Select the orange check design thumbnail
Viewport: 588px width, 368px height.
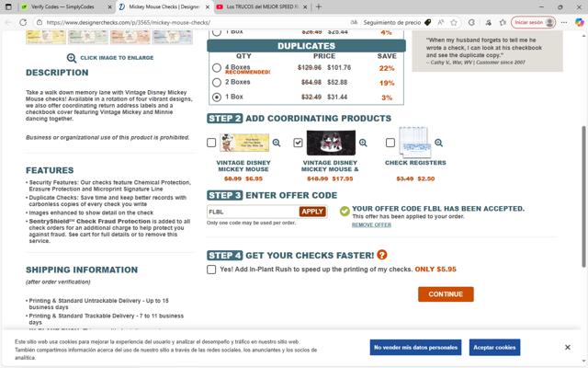tap(130, 37)
